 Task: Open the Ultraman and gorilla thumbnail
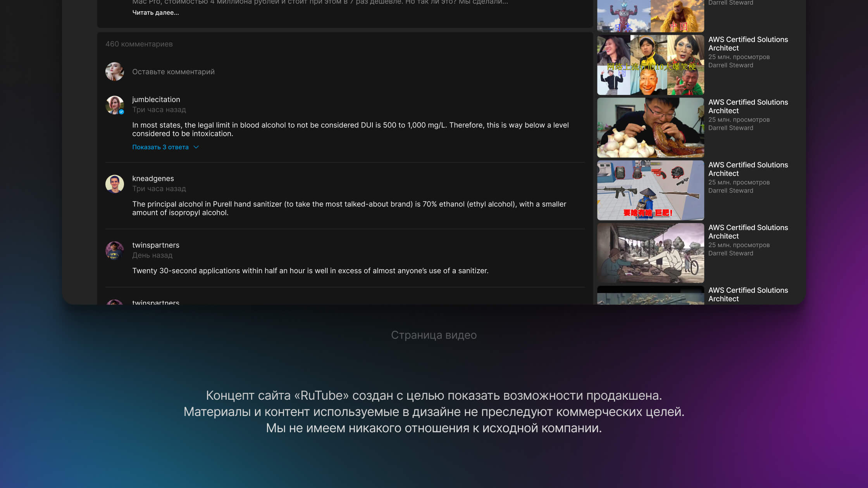[650, 15]
